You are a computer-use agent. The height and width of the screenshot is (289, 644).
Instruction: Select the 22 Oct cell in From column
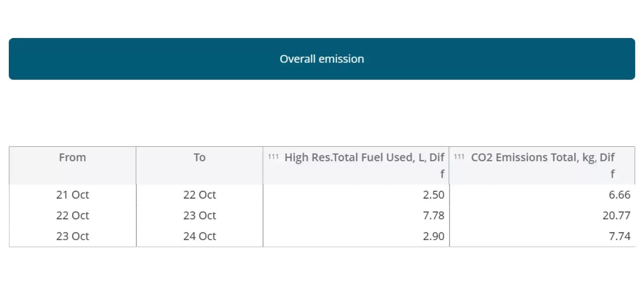click(x=73, y=215)
